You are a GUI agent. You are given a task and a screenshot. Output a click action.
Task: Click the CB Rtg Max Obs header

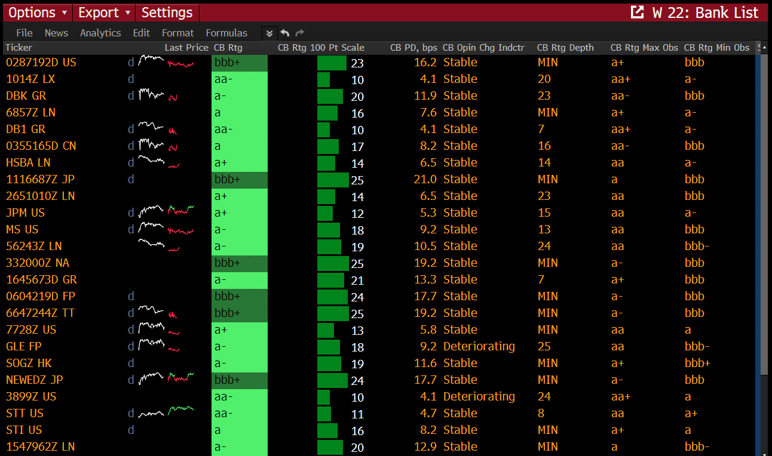[644, 48]
